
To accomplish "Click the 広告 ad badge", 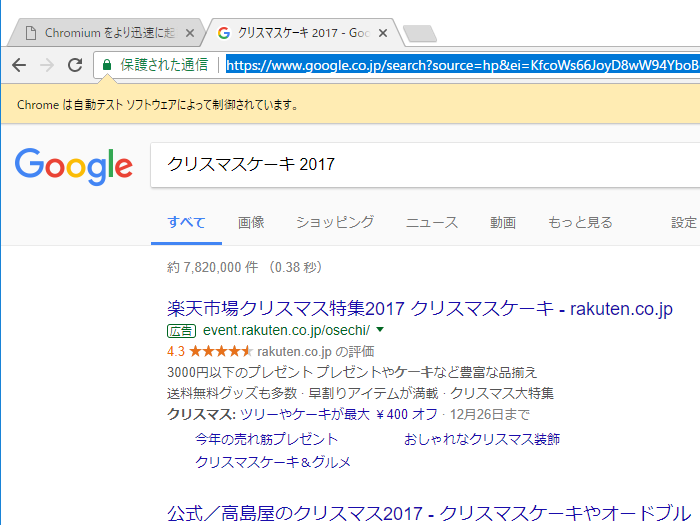I will point(181,331).
